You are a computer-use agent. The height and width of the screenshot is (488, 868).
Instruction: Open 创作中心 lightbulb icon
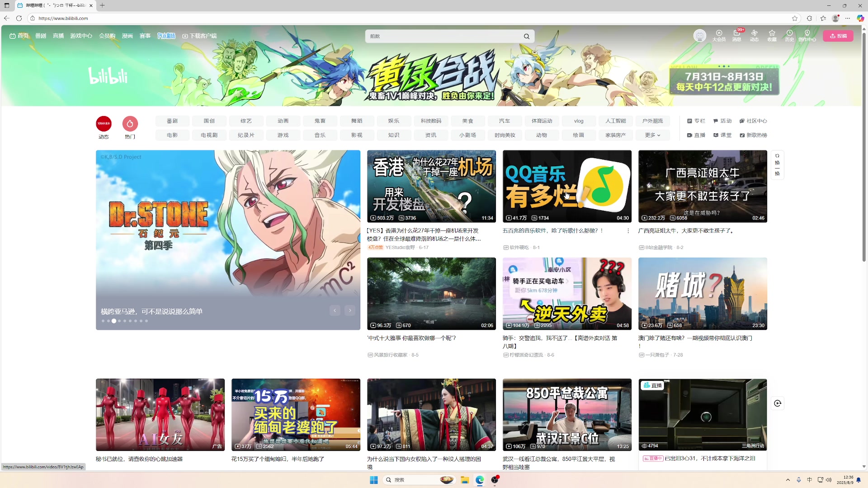[807, 36]
